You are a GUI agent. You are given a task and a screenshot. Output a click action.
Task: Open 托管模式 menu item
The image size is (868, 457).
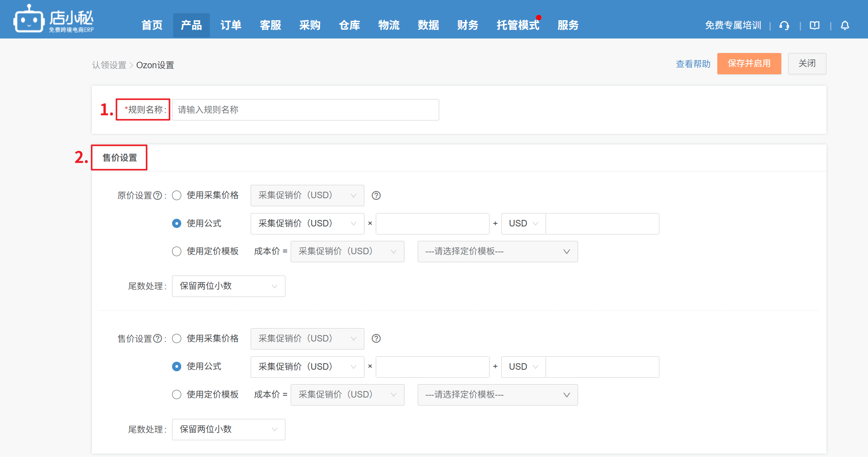coord(517,25)
